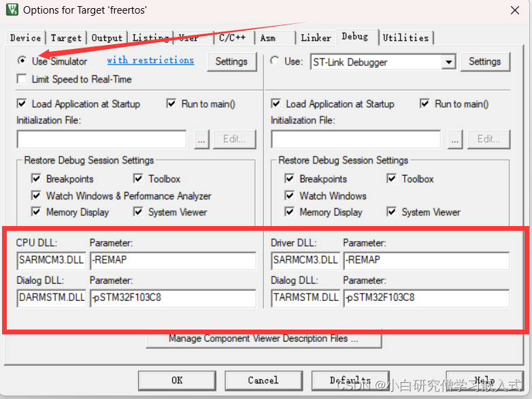Click the Keil uVision icon in title bar

[x=12, y=10]
